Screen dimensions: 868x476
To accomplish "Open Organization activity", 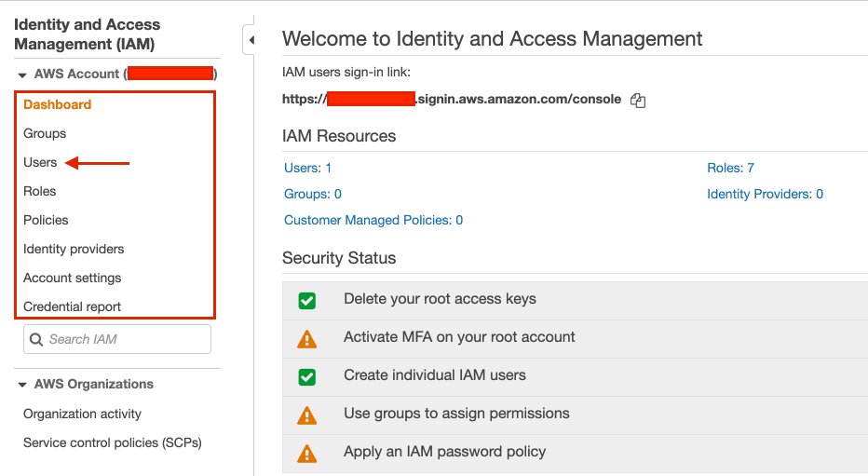I will (82, 414).
